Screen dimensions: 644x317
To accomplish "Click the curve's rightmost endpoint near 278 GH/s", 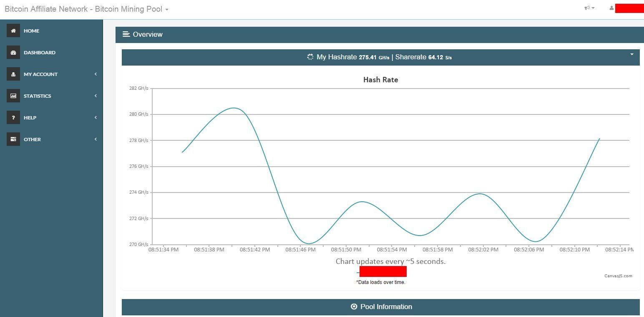I will pyautogui.click(x=599, y=138).
